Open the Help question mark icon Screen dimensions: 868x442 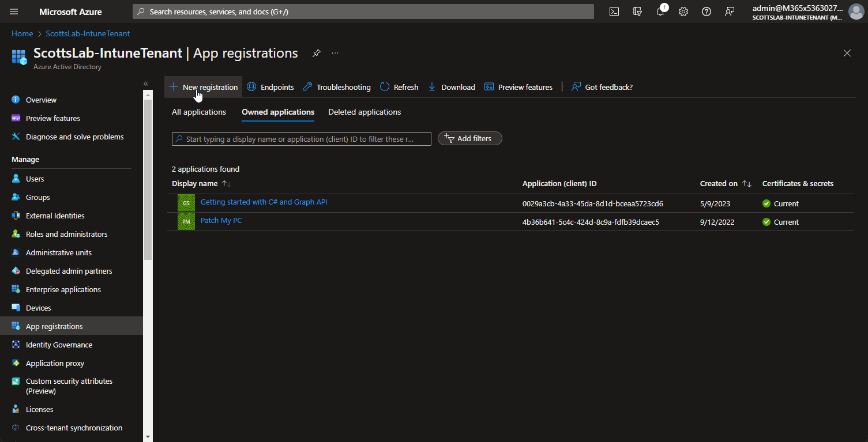click(707, 12)
